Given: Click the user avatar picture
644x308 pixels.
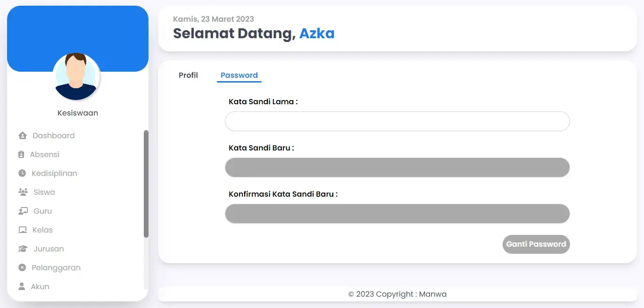Looking at the screenshot, I should [x=76, y=77].
